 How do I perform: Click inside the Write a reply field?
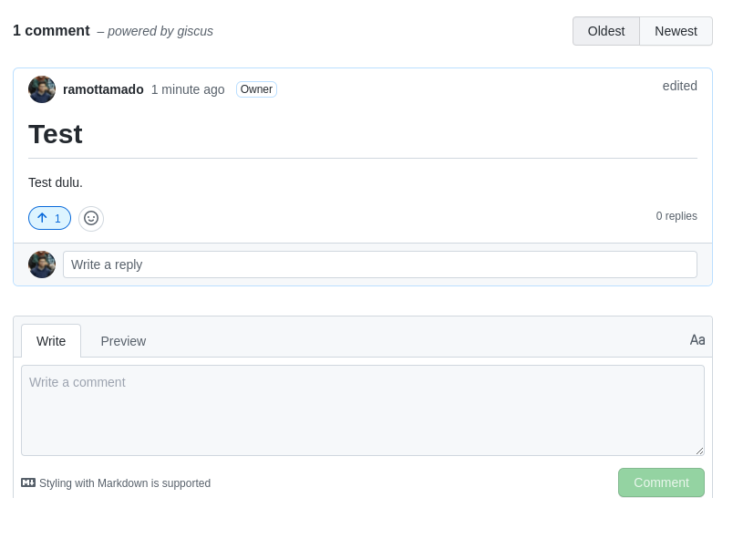pos(380,264)
